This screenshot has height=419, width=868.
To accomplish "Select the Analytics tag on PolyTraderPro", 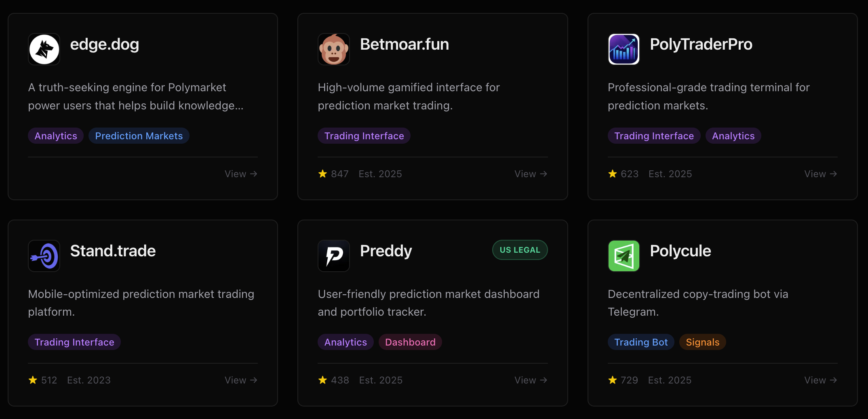I will click(x=733, y=136).
